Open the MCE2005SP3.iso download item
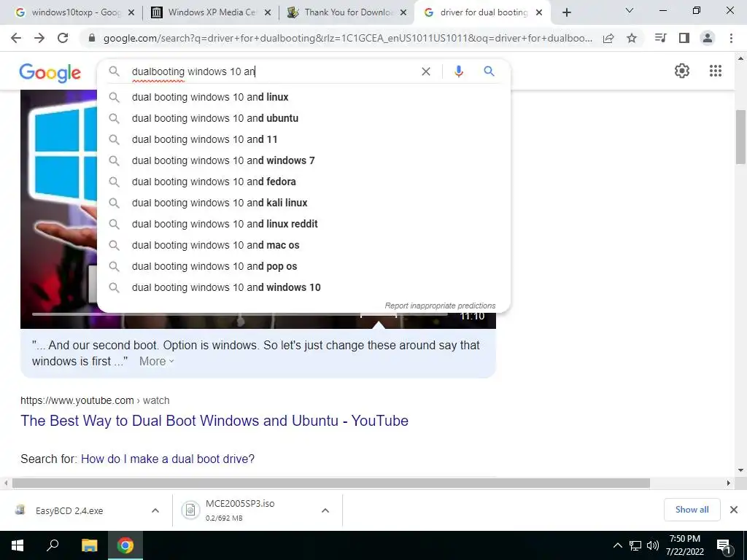The image size is (747, 560). click(239, 510)
